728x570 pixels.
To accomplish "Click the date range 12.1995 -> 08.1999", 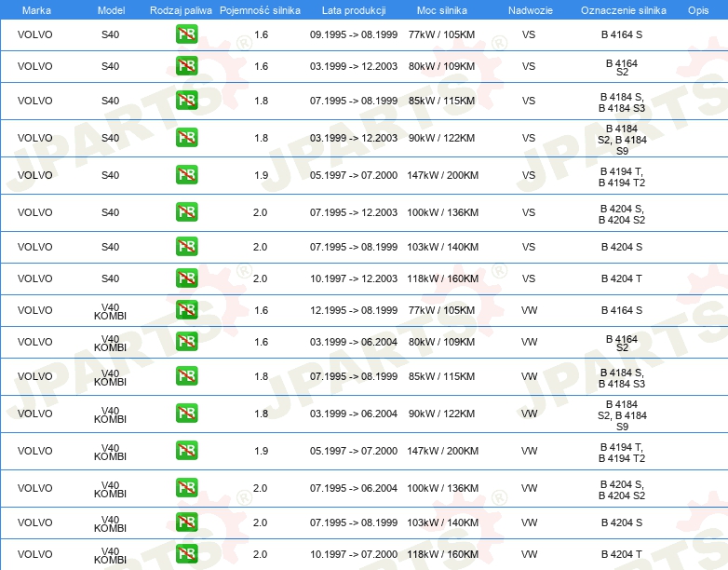I will (354, 310).
